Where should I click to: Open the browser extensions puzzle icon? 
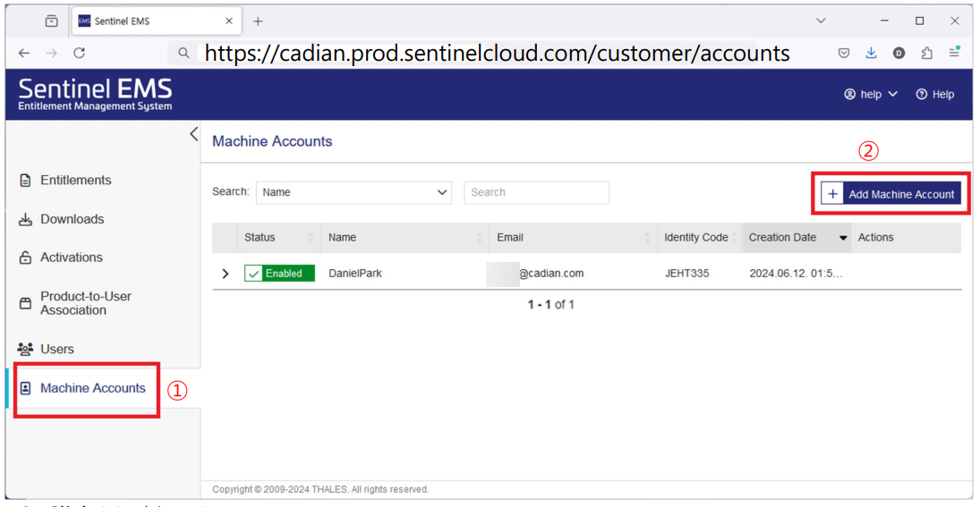927,54
